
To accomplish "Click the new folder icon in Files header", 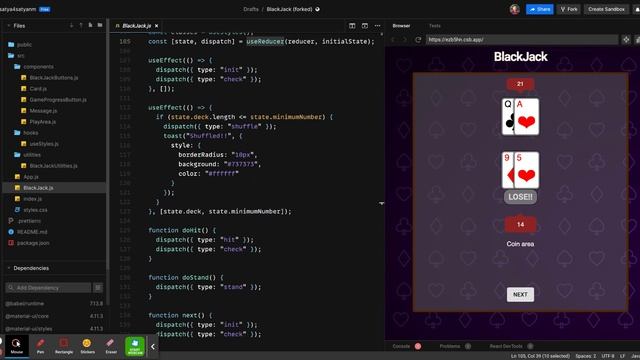I will [x=100, y=25].
